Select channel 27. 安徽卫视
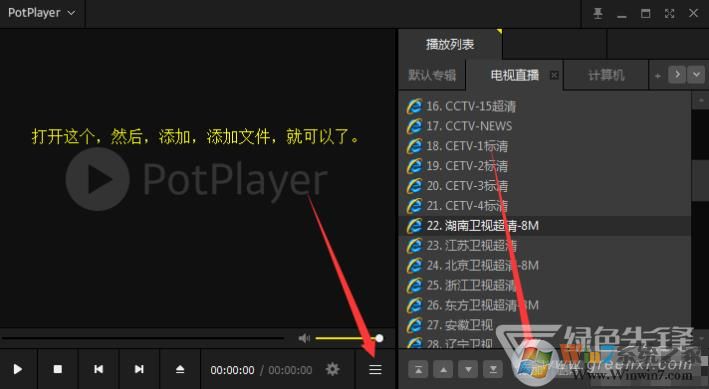 pos(545,325)
